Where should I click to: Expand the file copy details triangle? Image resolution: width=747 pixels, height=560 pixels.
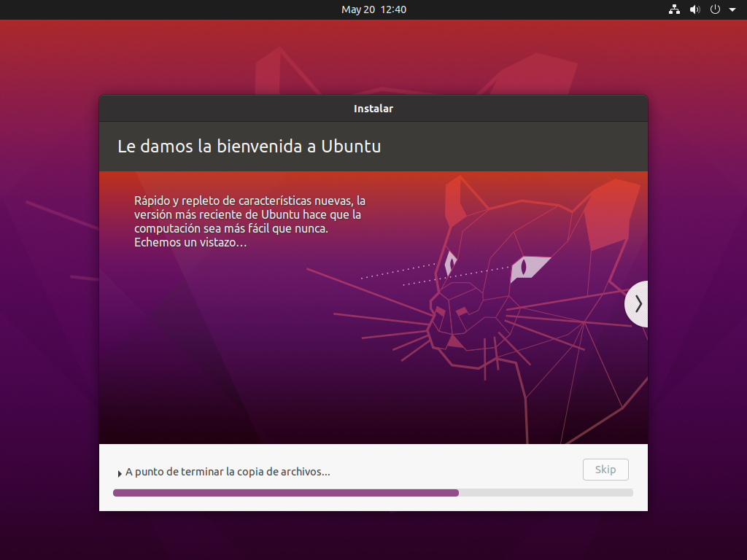pyautogui.click(x=120, y=473)
